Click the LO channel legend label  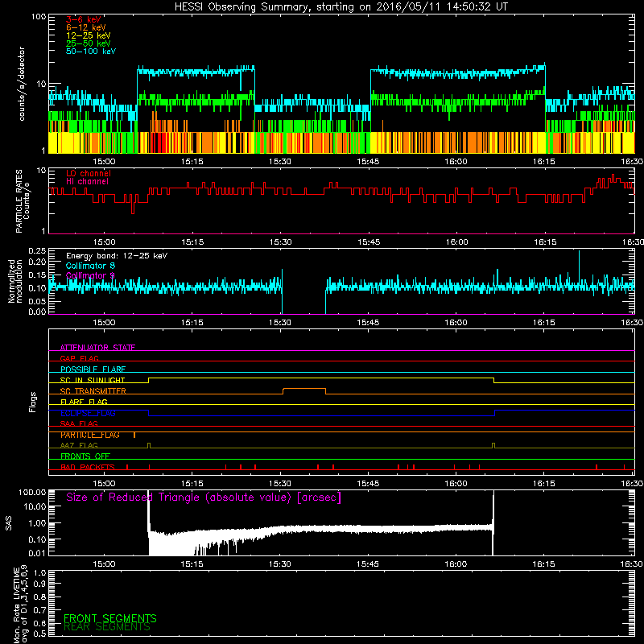point(89,173)
